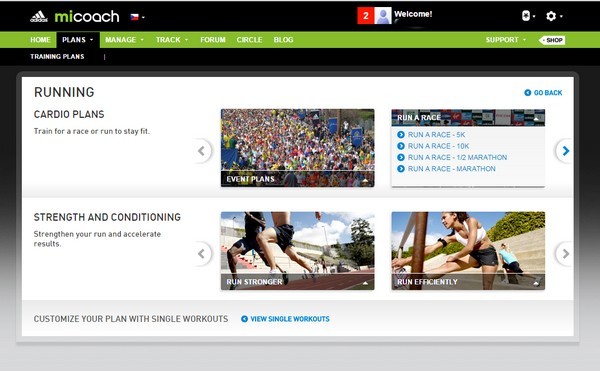The height and width of the screenshot is (371, 600).
Task: Click bullet icon next to 5K plan
Action: point(401,135)
